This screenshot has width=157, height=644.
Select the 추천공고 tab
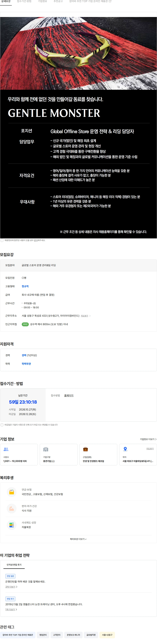tap(58, 1)
